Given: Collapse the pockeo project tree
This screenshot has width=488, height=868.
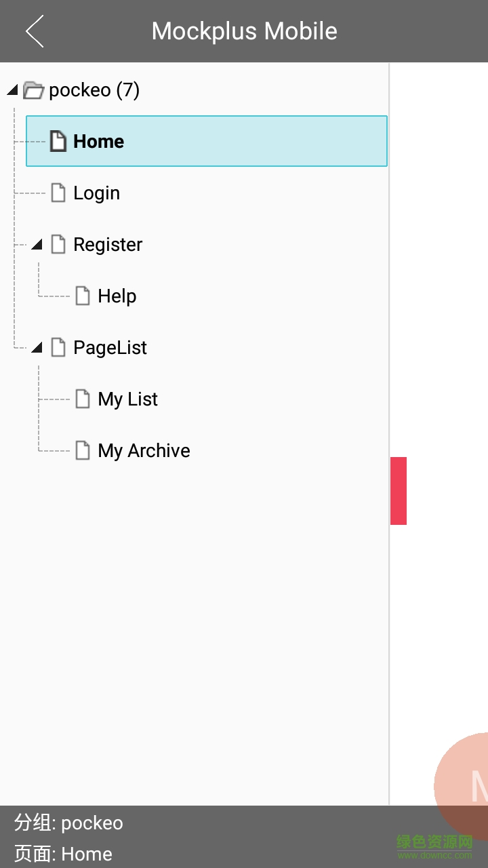Looking at the screenshot, I should [x=12, y=90].
